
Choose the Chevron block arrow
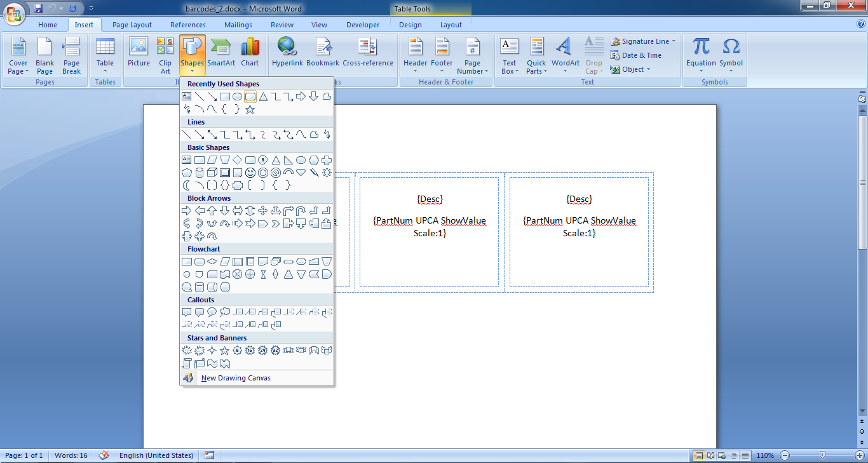tap(276, 224)
